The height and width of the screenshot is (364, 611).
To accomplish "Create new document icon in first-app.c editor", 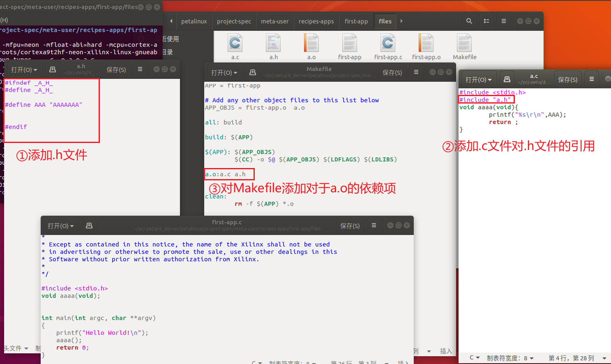I will (x=89, y=226).
